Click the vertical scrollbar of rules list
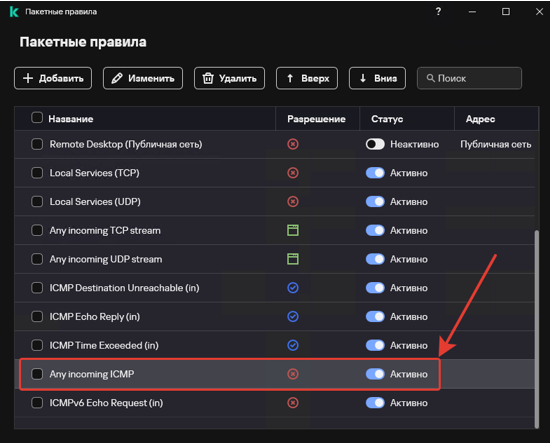This screenshot has height=443, width=550. point(537,329)
